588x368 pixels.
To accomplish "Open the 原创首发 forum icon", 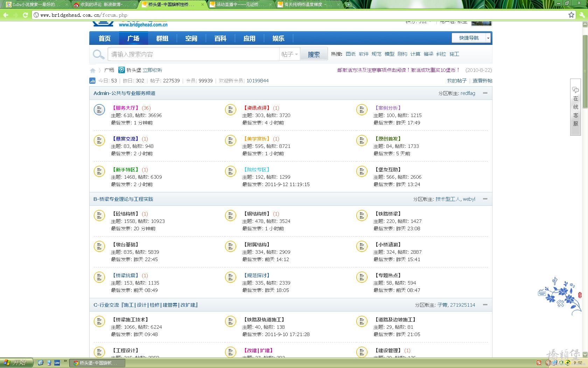I will coord(362,141).
